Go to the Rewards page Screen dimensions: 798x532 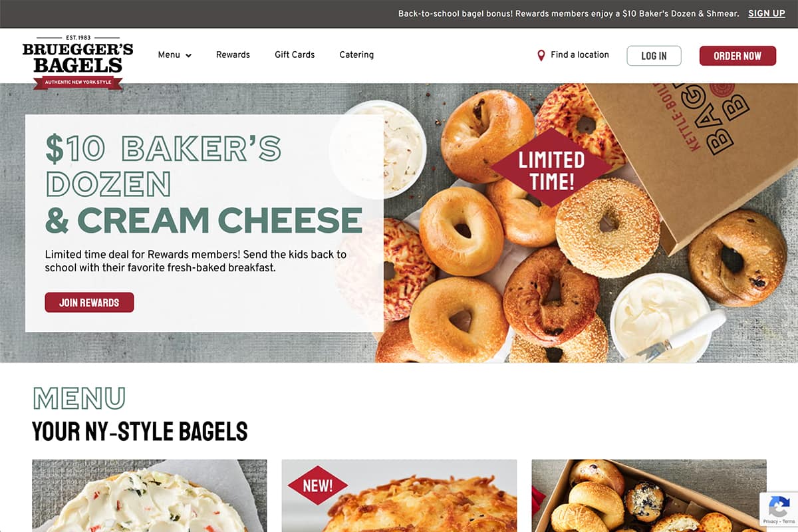click(x=233, y=55)
